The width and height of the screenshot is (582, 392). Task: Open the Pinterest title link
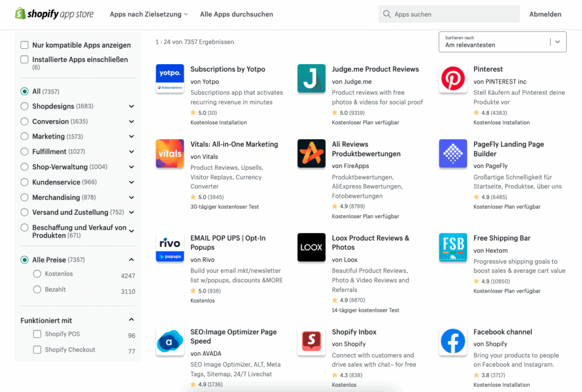[488, 69]
